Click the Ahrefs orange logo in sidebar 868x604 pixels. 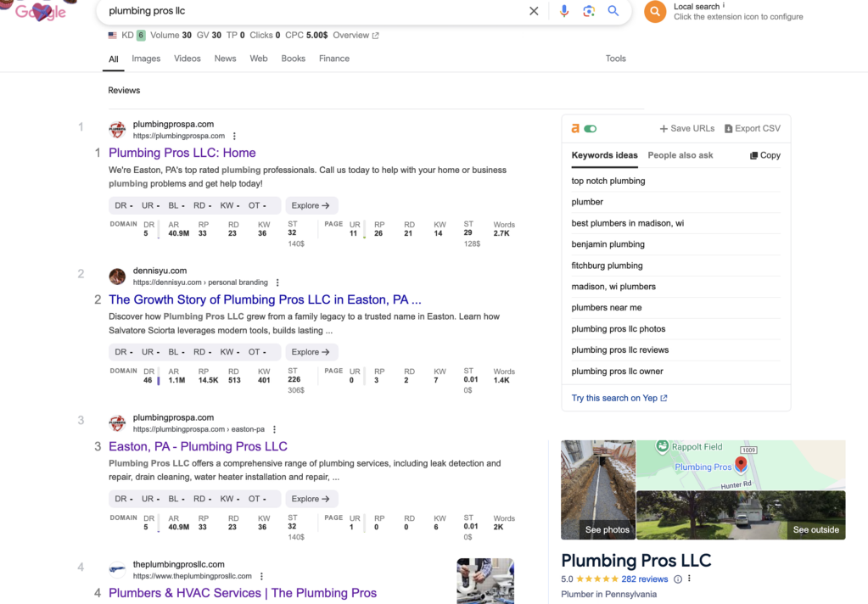tap(575, 128)
